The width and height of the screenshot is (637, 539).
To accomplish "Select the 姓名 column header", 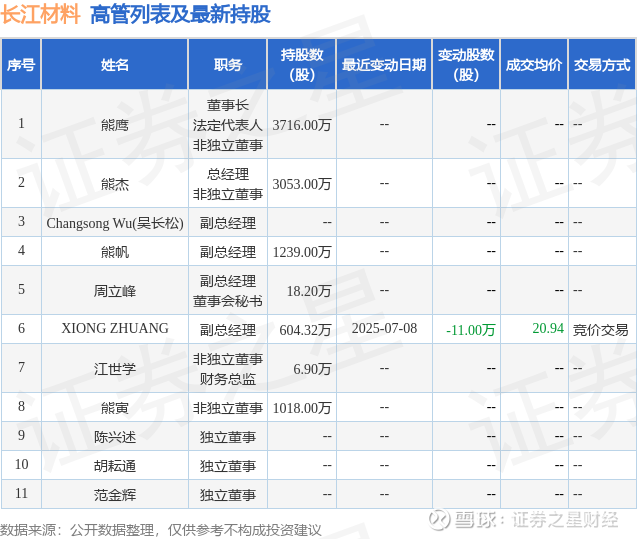I will pos(115,65).
